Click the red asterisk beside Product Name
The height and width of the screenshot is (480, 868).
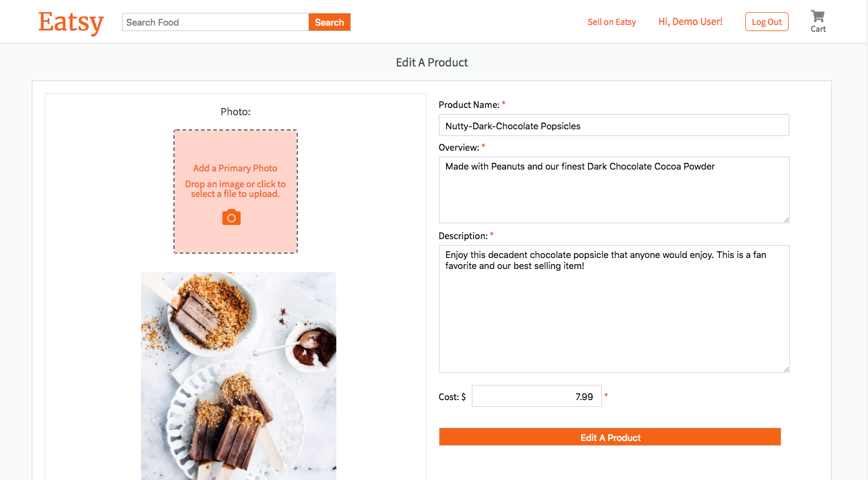[x=503, y=104]
